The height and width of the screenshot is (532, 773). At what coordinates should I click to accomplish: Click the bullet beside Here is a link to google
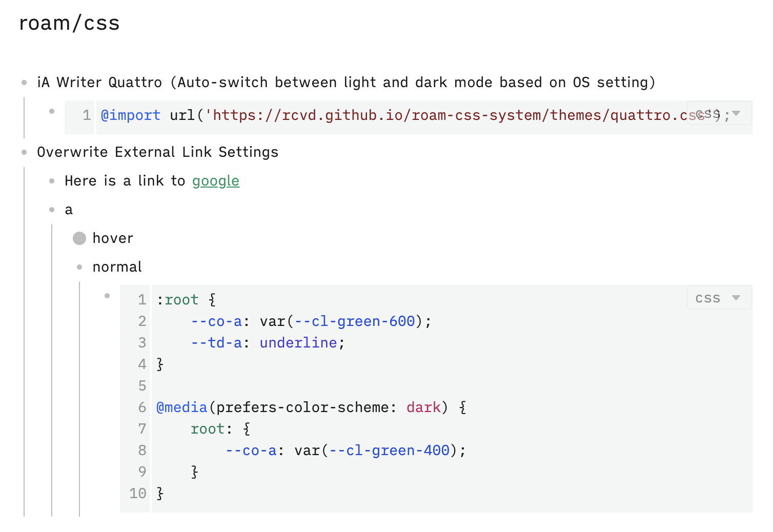click(x=52, y=180)
